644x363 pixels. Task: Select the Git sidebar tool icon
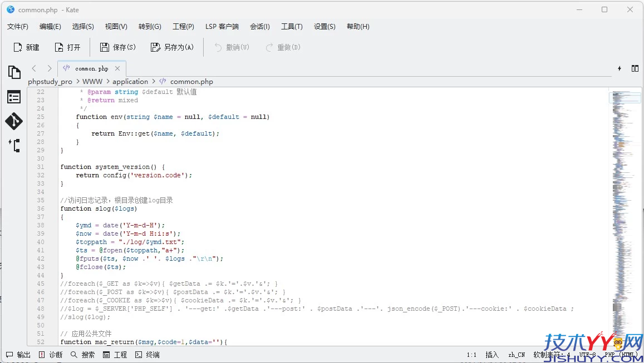point(14,121)
